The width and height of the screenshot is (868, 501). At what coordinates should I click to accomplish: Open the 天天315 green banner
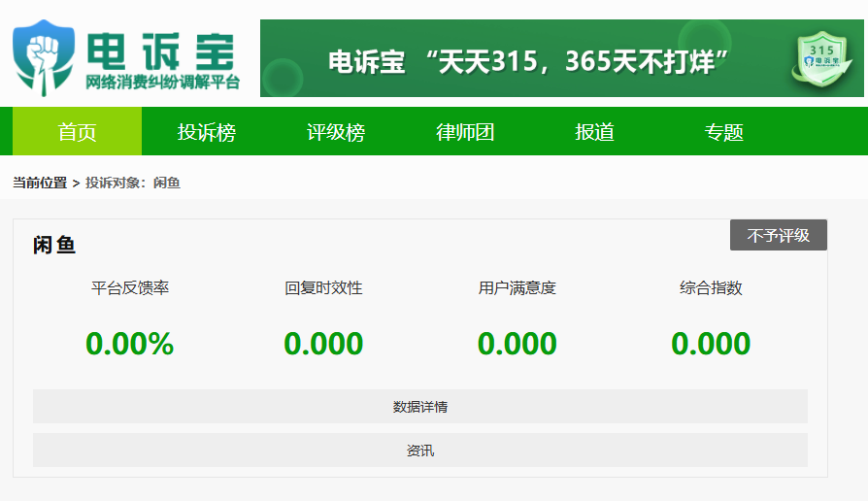click(562, 58)
